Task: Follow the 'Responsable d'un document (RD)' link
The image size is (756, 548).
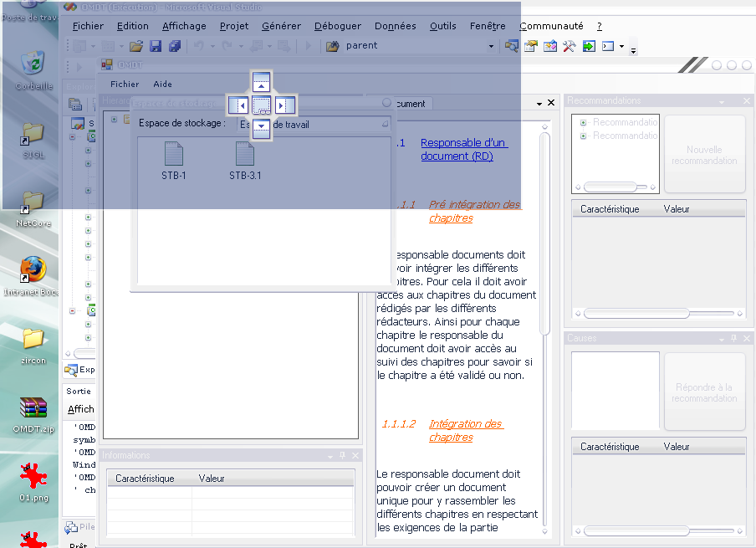Action: 463,150
